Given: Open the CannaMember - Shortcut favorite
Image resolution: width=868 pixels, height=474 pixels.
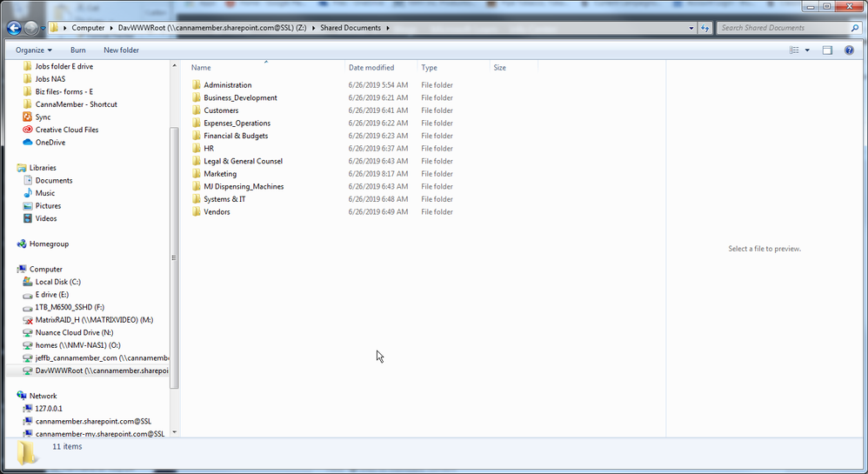Looking at the screenshot, I should click(77, 104).
